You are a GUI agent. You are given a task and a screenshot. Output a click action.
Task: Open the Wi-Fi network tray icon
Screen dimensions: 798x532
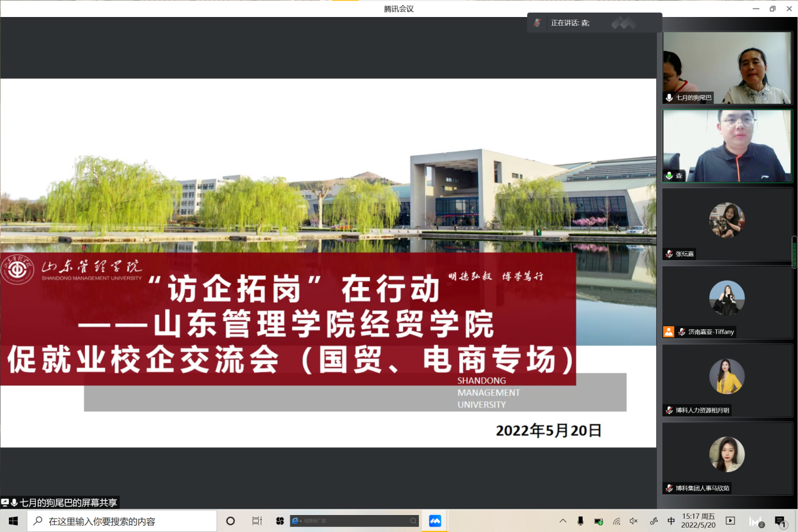click(617, 521)
